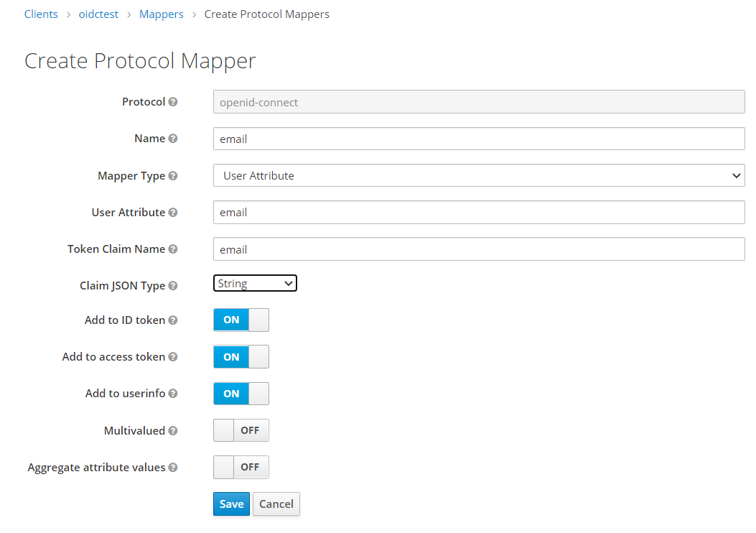Go to Clients breadcrumb link
The width and height of the screenshot is (756, 533).
point(41,14)
